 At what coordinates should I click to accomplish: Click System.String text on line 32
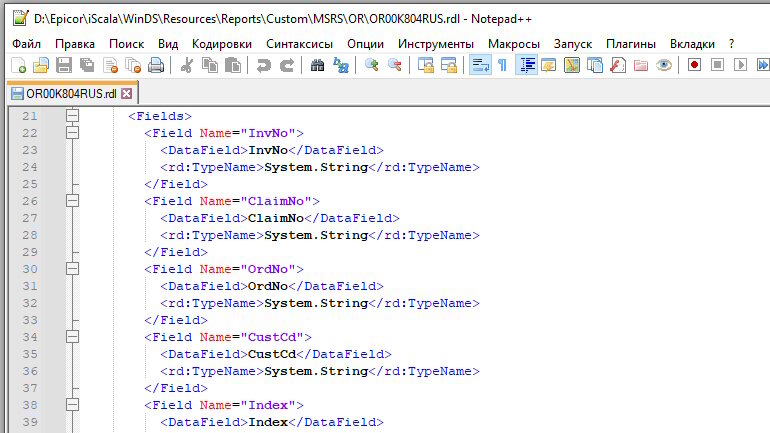316,303
